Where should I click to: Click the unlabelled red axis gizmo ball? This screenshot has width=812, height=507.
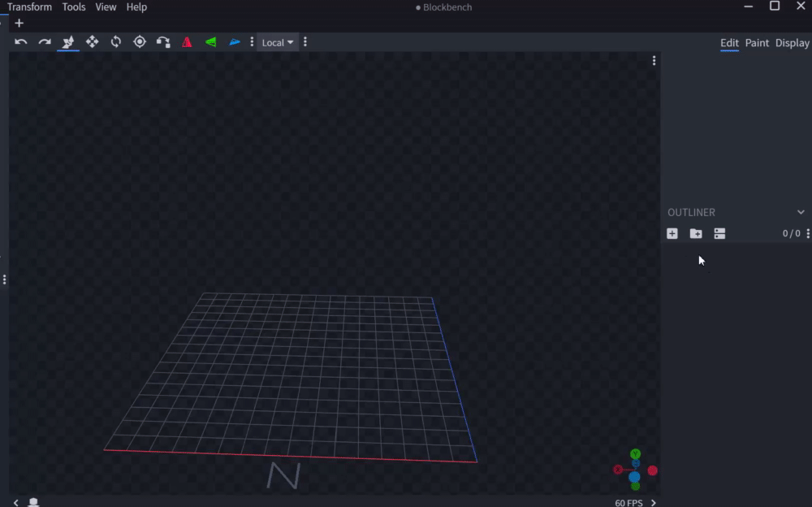click(x=653, y=470)
